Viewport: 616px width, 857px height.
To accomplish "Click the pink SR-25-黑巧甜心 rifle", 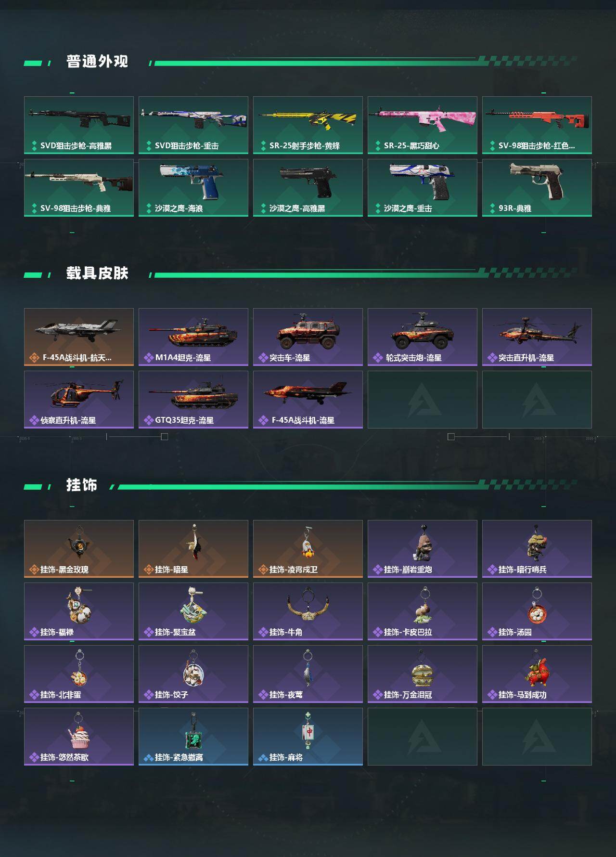I will click(x=423, y=125).
